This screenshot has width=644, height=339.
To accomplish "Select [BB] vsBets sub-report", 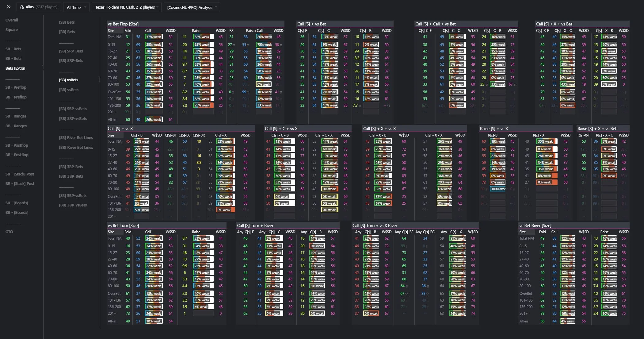I will [69, 90].
